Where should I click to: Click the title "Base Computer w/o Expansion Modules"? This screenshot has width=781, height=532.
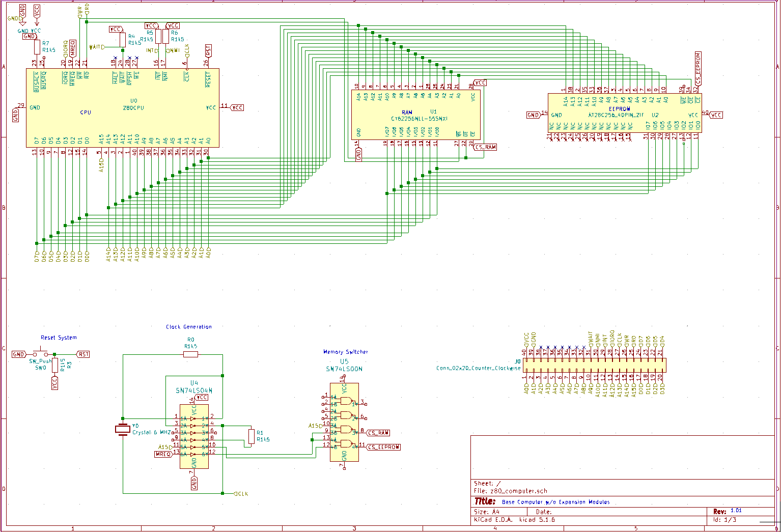555,502
